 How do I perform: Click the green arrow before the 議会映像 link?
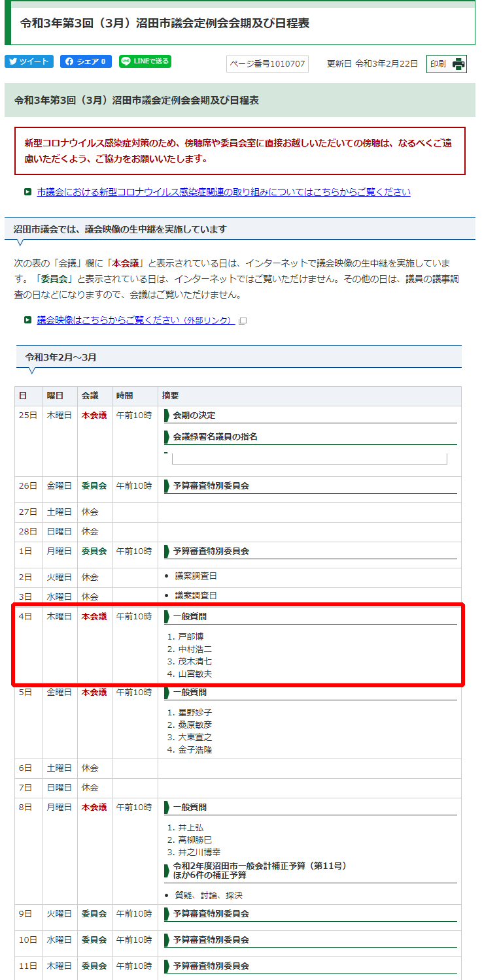click(27, 320)
